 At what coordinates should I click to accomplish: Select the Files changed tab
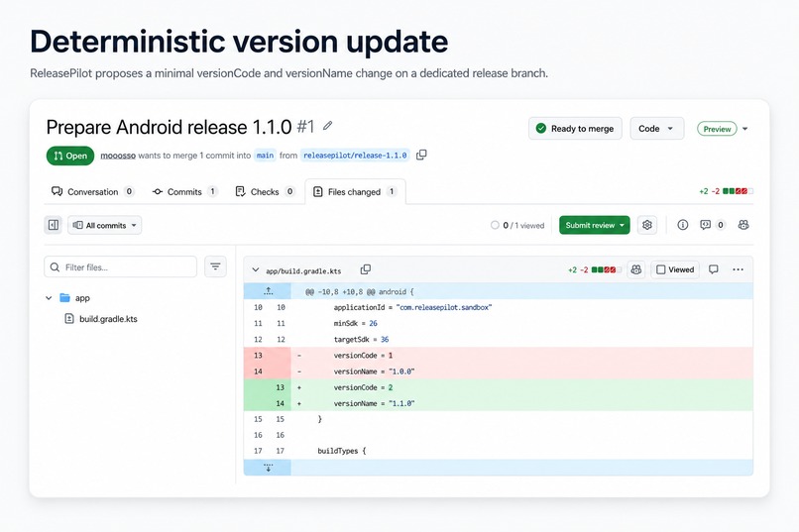pos(355,192)
